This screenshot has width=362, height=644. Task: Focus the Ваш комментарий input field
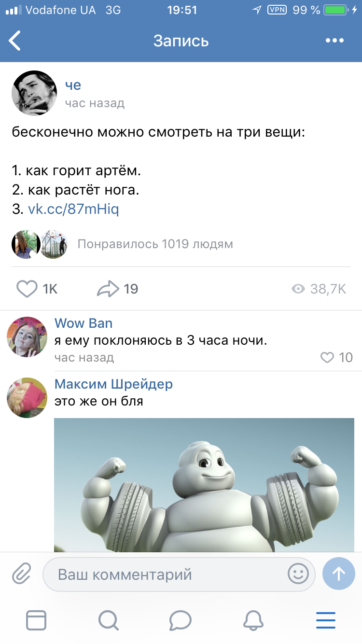pos(179,574)
